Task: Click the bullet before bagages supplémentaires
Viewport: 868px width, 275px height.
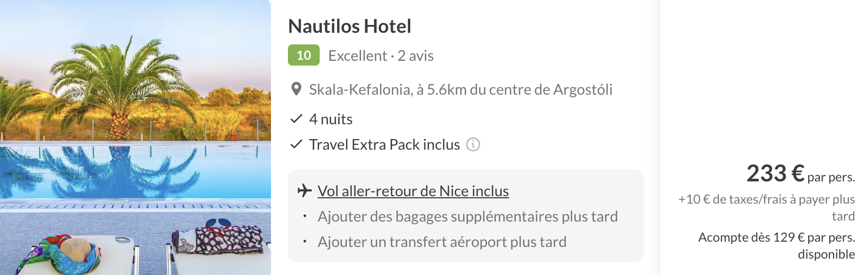Action: coord(305,216)
